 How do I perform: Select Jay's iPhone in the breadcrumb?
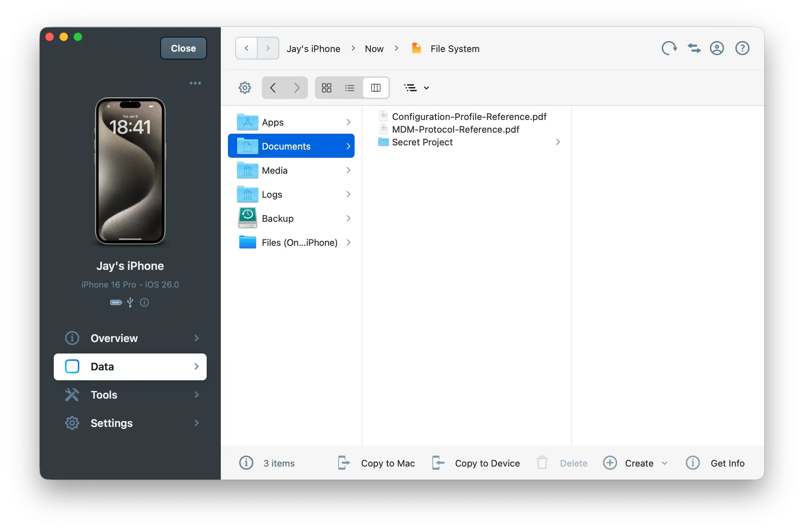point(314,48)
